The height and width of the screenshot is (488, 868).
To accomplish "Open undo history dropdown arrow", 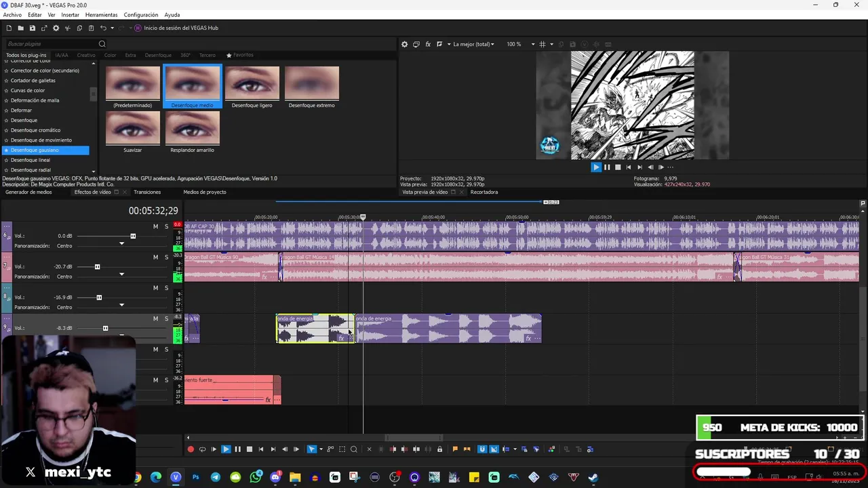I will coord(112,28).
